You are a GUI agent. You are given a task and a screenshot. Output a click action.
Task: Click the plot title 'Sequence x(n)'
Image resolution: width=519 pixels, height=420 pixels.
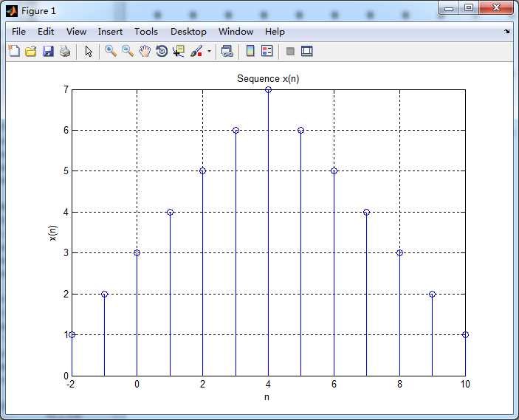click(268, 79)
